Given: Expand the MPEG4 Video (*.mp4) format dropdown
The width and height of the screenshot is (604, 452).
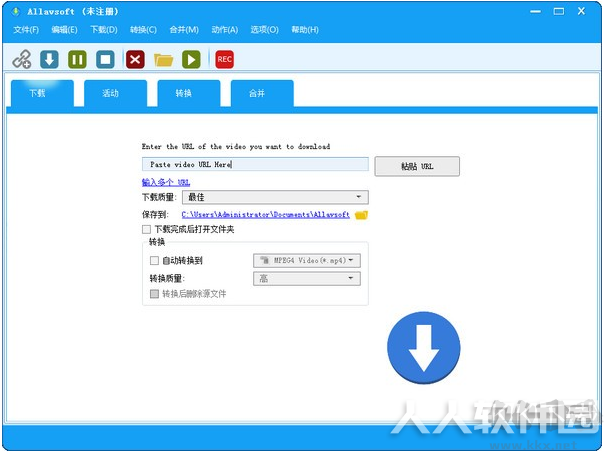Looking at the screenshot, I should (x=307, y=260).
